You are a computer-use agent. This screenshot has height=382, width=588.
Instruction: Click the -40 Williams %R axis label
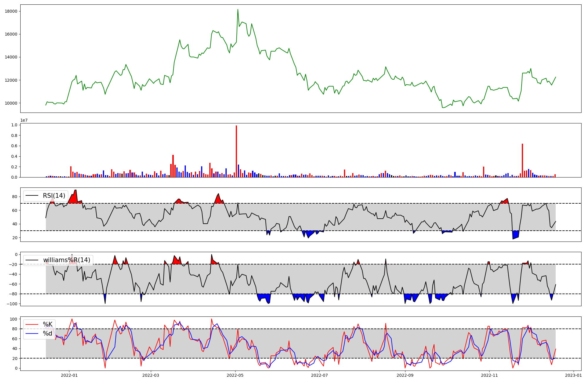[13, 274]
